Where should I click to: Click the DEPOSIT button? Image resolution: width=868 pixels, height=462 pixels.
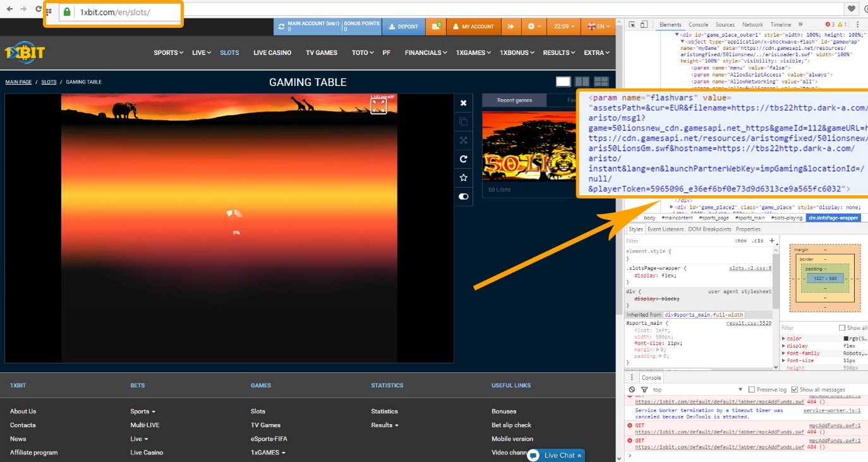click(403, 27)
